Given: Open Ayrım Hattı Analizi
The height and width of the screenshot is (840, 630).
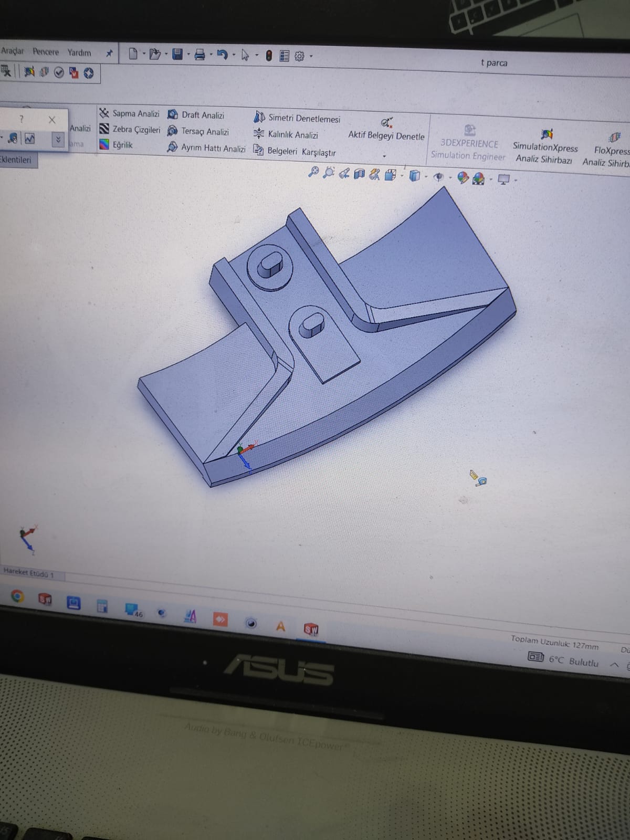Looking at the screenshot, I should (206, 148).
